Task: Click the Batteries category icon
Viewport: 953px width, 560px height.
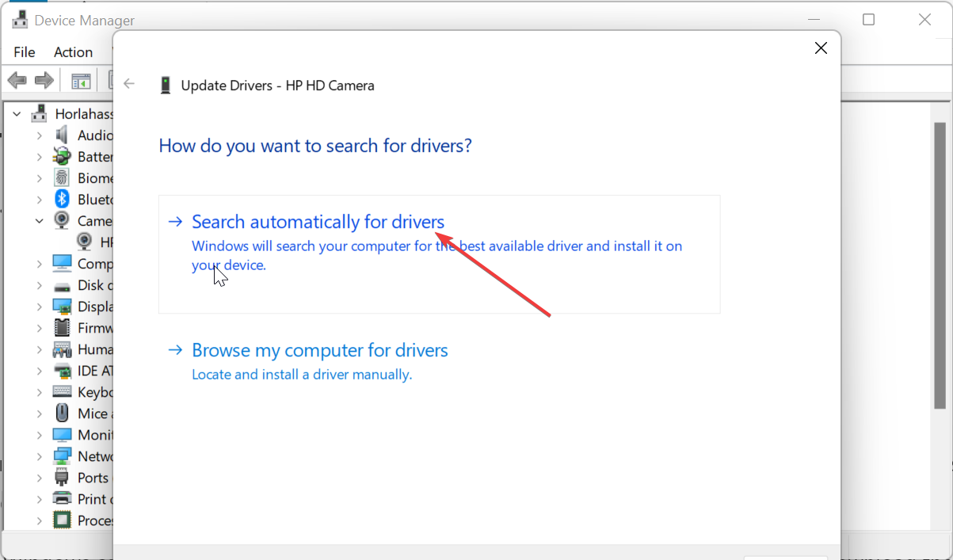Action: pos(62,157)
